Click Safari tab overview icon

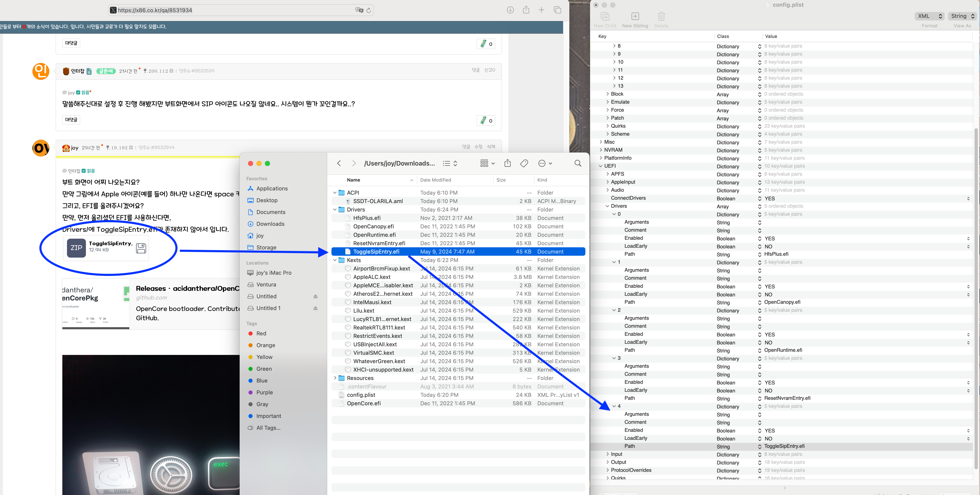pyautogui.click(x=557, y=10)
